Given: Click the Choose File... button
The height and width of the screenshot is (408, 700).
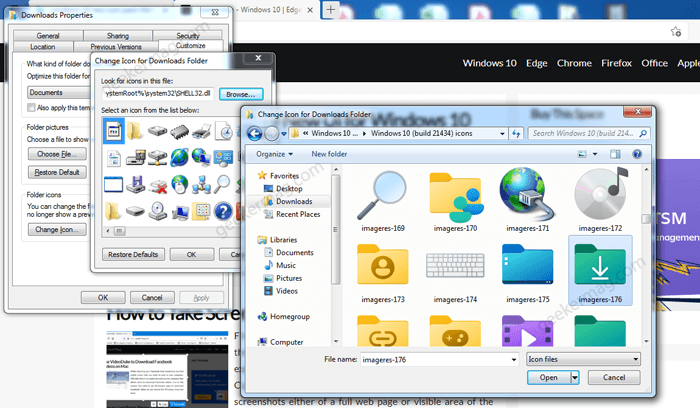Looking at the screenshot, I should click(57, 154).
